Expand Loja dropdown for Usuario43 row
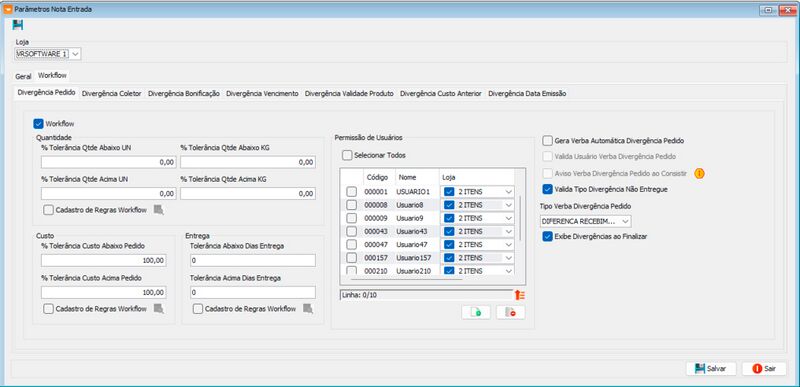 (508, 231)
